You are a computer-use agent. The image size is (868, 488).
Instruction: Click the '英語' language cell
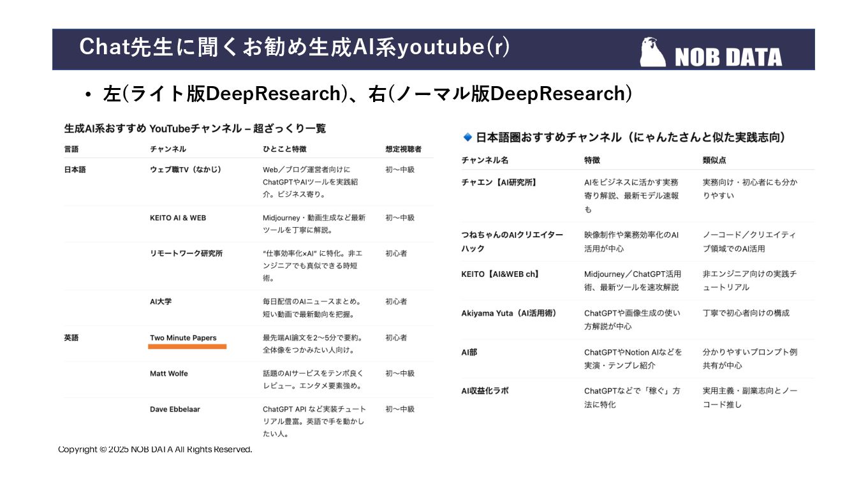coord(71,338)
